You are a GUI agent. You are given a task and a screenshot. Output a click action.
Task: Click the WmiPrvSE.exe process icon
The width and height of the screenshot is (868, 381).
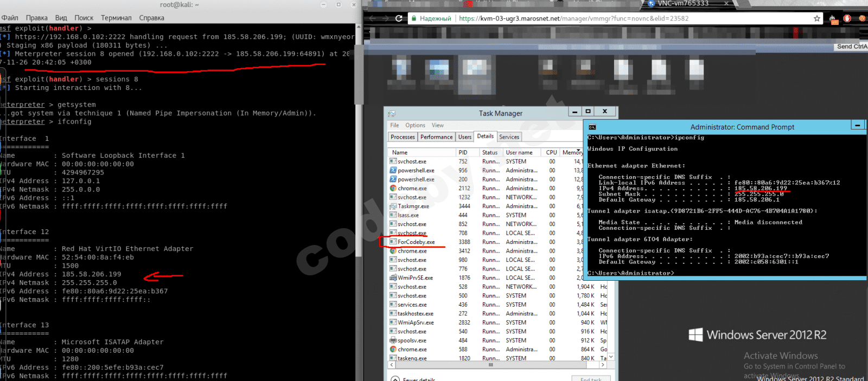tap(393, 277)
